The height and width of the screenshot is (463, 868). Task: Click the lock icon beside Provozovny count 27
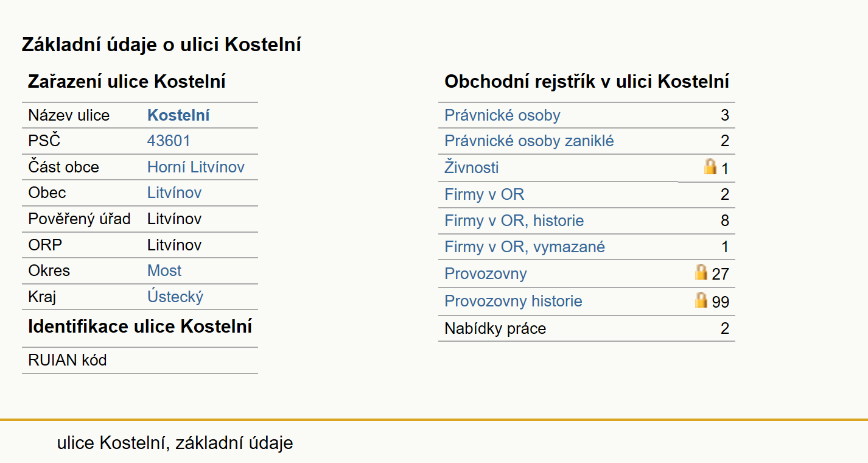[x=701, y=272]
